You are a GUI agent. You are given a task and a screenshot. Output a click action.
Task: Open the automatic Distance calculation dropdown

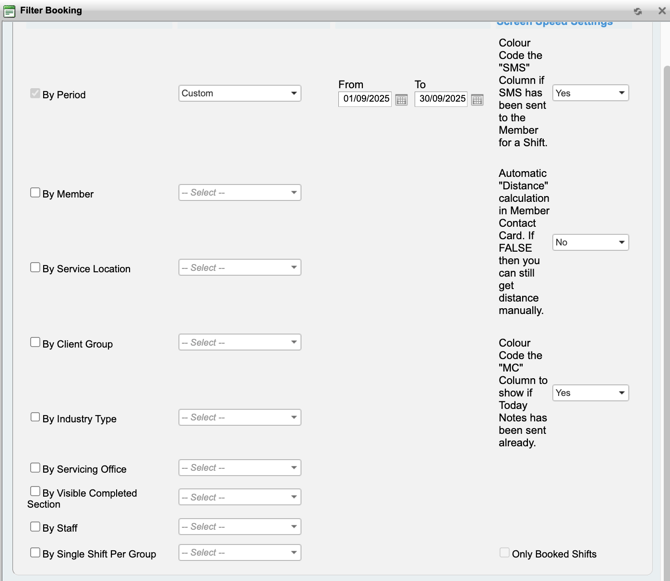590,242
